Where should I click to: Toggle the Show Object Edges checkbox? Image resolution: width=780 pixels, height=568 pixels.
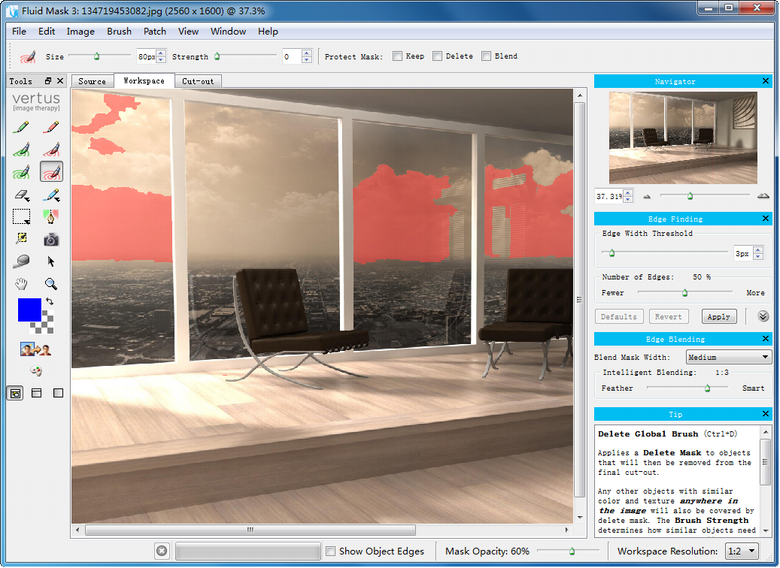(331, 551)
